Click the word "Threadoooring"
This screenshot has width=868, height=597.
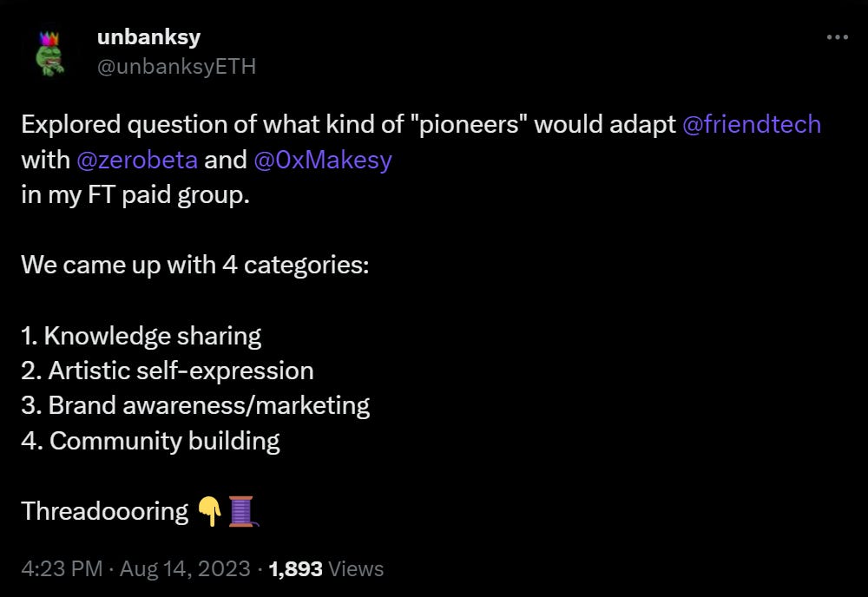(x=104, y=511)
